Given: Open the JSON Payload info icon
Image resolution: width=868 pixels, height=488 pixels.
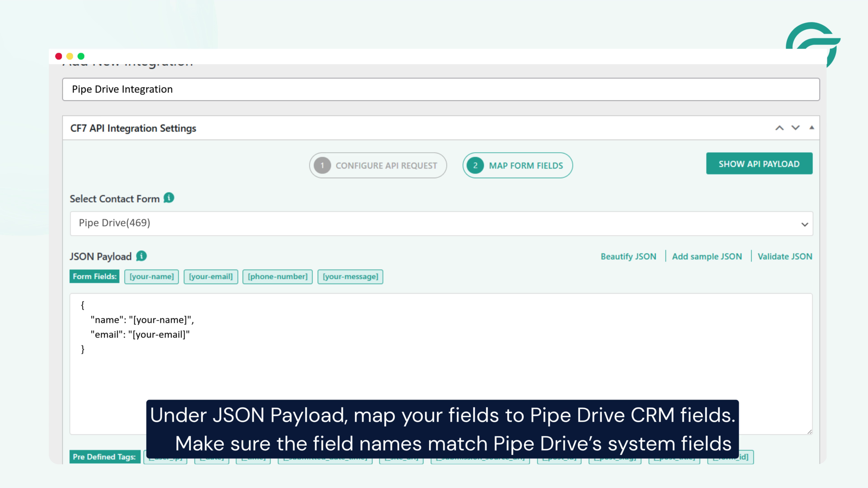Looking at the screenshot, I should pyautogui.click(x=141, y=256).
